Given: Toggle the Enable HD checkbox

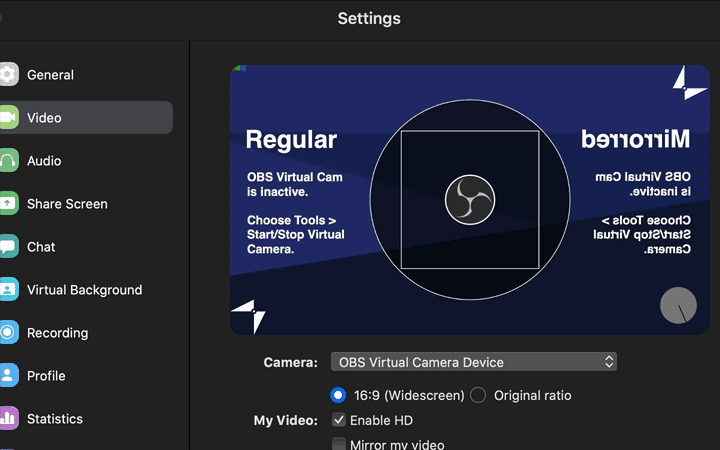Looking at the screenshot, I should [339, 420].
